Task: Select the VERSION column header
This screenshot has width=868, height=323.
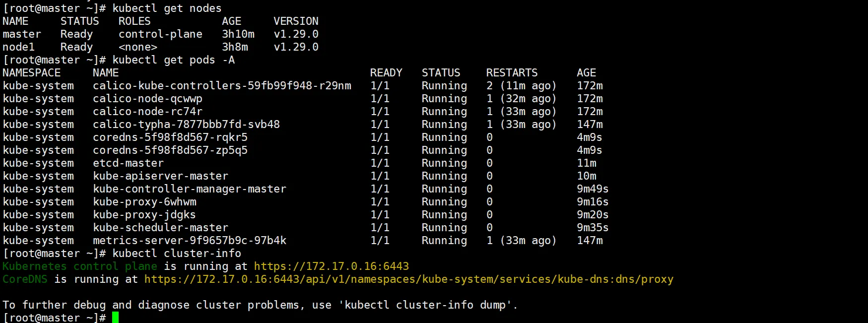Action: 296,21
